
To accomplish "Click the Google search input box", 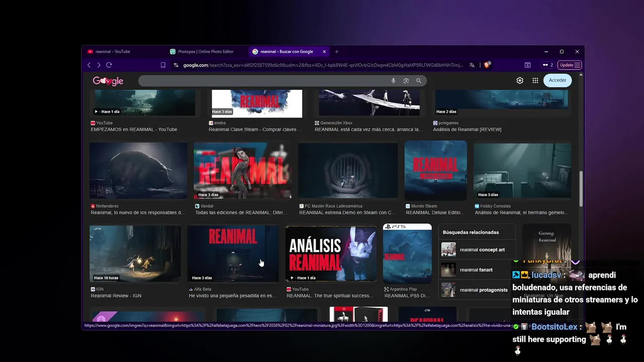I will pos(263,80).
